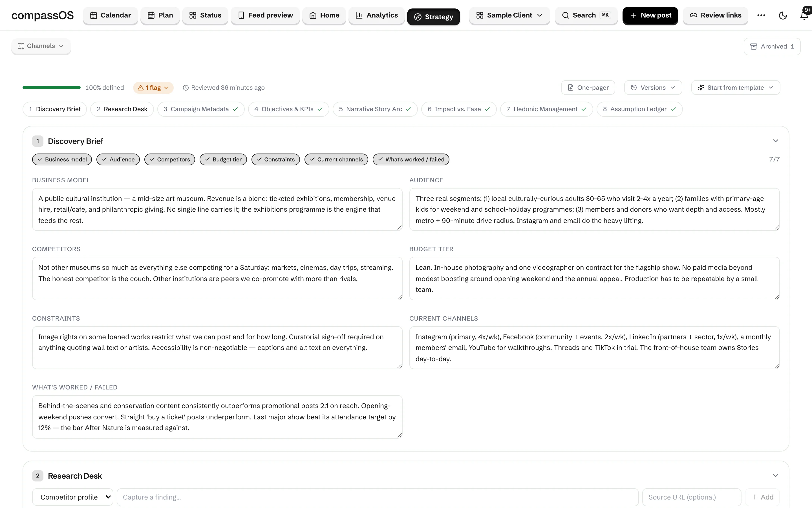Navigate to Home
812x508 pixels.
pyautogui.click(x=324, y=15)
